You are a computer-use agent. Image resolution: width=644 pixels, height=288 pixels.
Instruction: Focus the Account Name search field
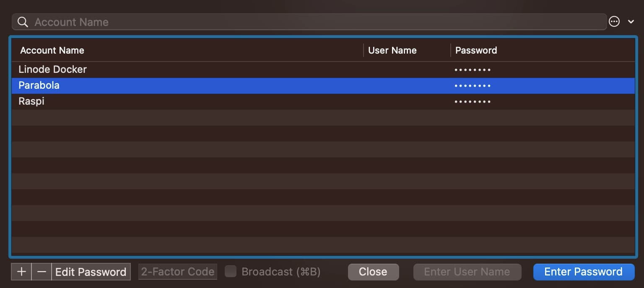coord(309,22)
